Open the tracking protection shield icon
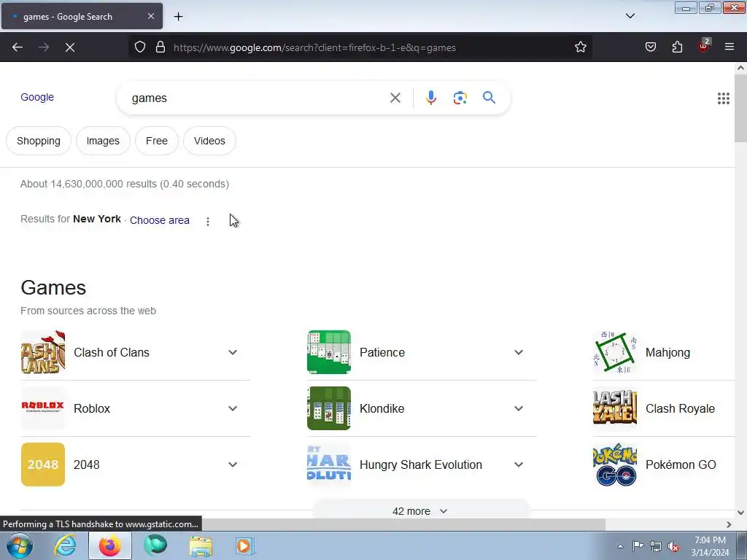The width and height of the screenshot is (747, 560). (x=139, y=47)
